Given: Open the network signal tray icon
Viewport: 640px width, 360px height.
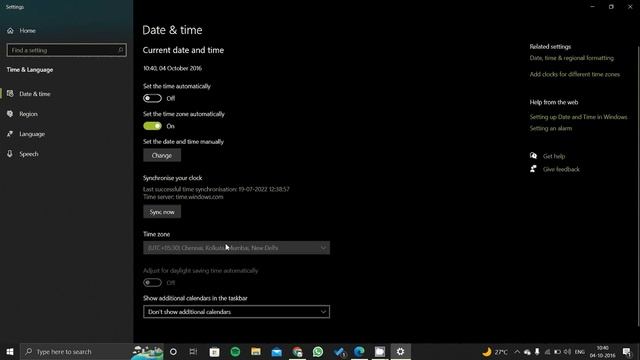Looking at the screenshot, I should [547, 352].
